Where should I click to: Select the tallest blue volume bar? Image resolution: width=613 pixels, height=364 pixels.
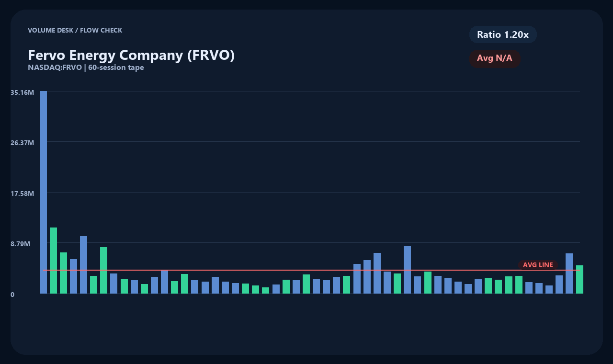(x=43, y=192)
